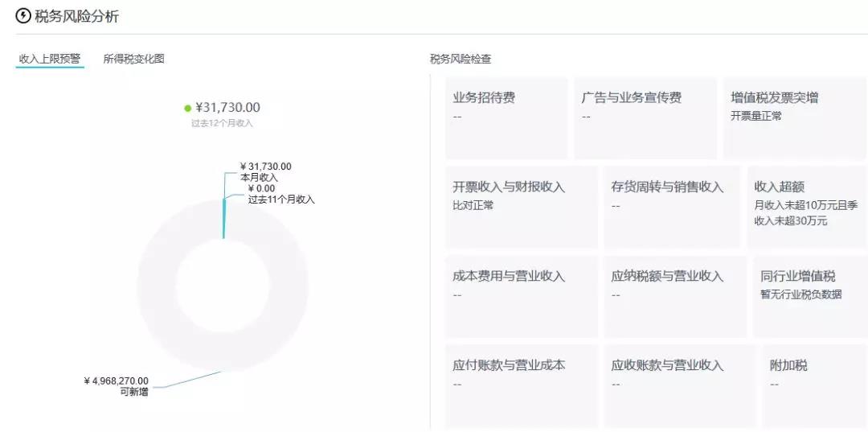
Task: Click the lightning icon beside 税务风险分析
Action: pos(23,16)
